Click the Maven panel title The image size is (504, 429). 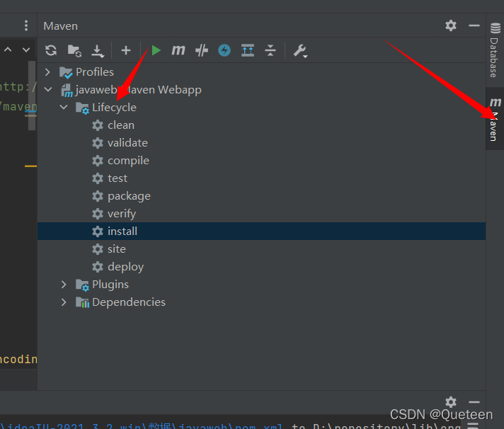[x=60, y=25]
